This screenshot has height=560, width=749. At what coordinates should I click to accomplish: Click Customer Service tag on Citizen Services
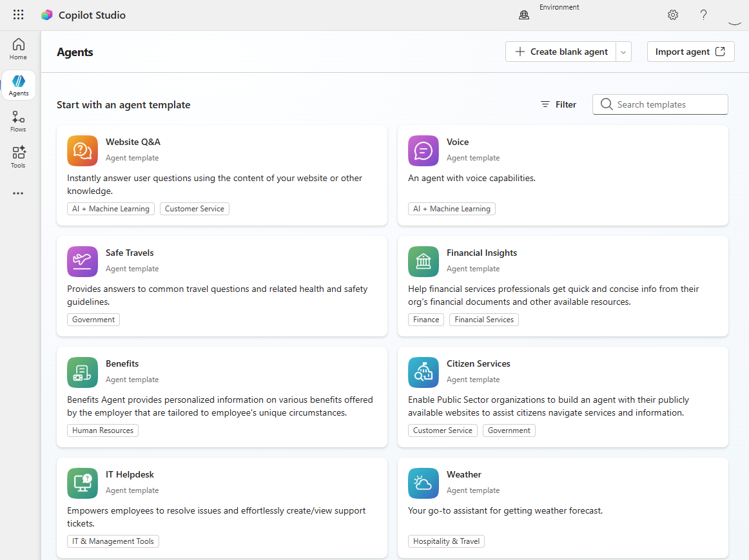pyautogui.click(x=443, y=430)
